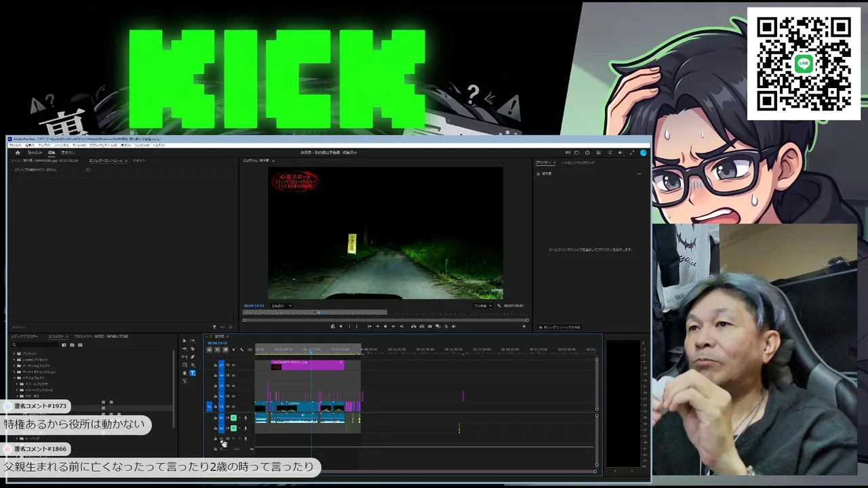This screenshot has width=868, height=488.
Task: Open the playback resolution dropdown
Action: coord(481,306)
